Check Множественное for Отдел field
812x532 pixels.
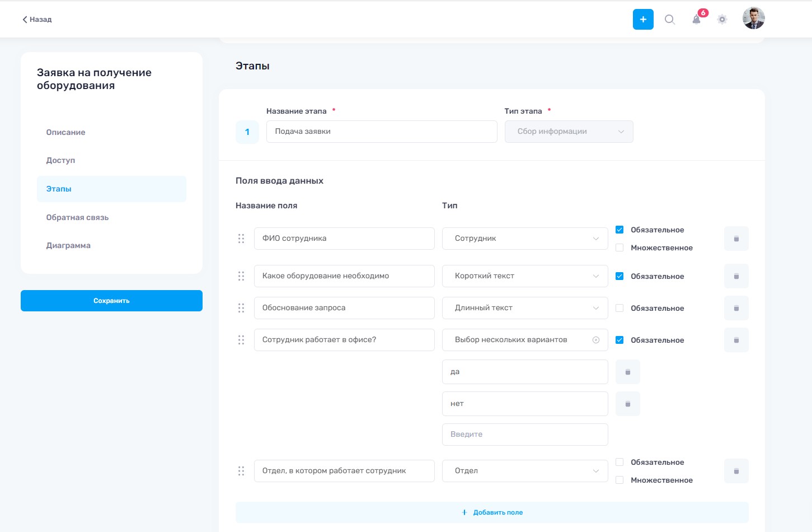point(619,480)
